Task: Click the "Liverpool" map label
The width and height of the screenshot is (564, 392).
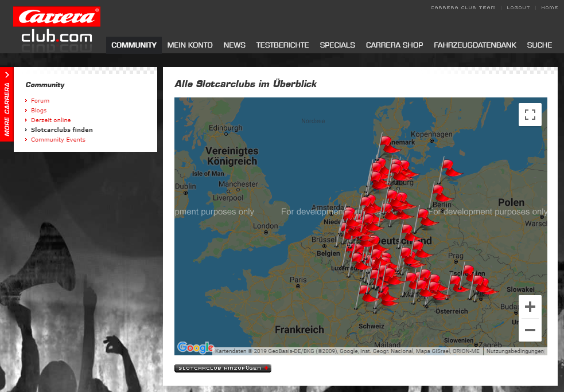Action: pos(228,198)
